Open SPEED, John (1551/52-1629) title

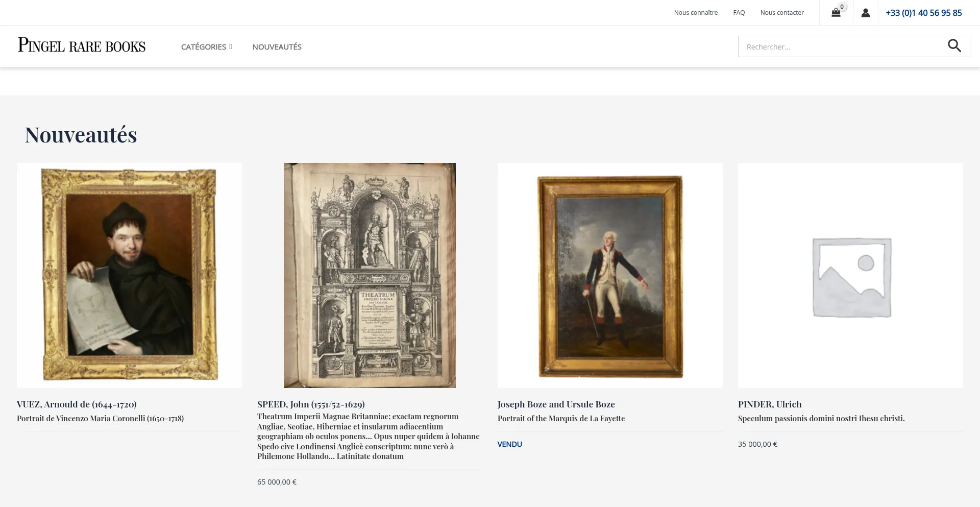pyautogui.click(x=311, y=404)
